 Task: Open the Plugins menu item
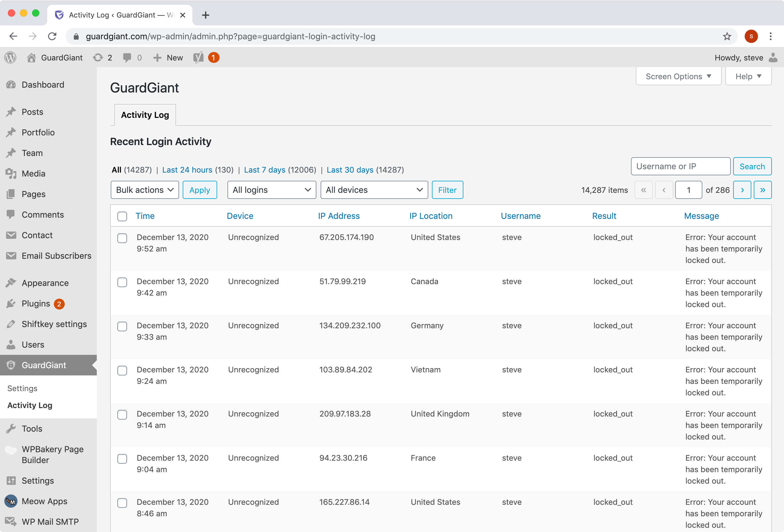pos(48,304)
